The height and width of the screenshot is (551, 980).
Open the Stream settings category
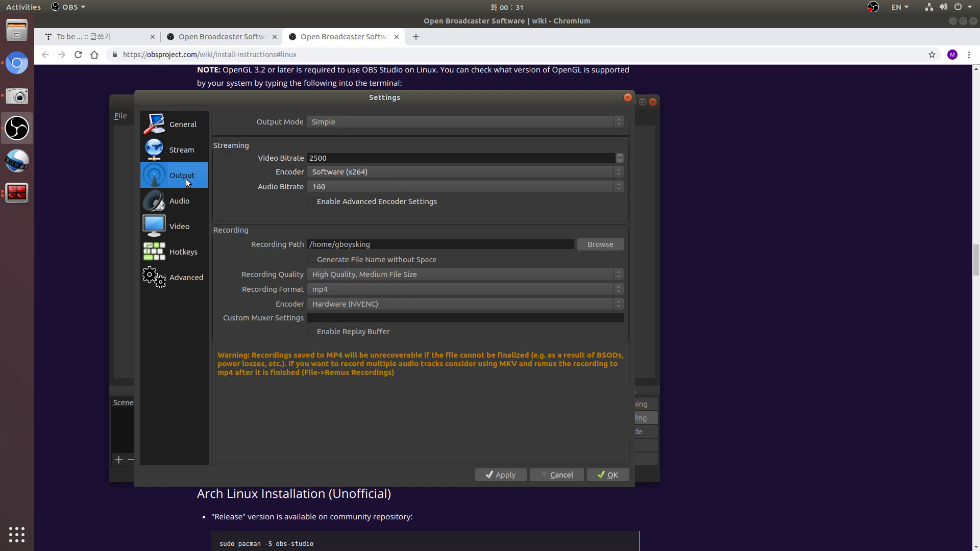pos(174,149)
